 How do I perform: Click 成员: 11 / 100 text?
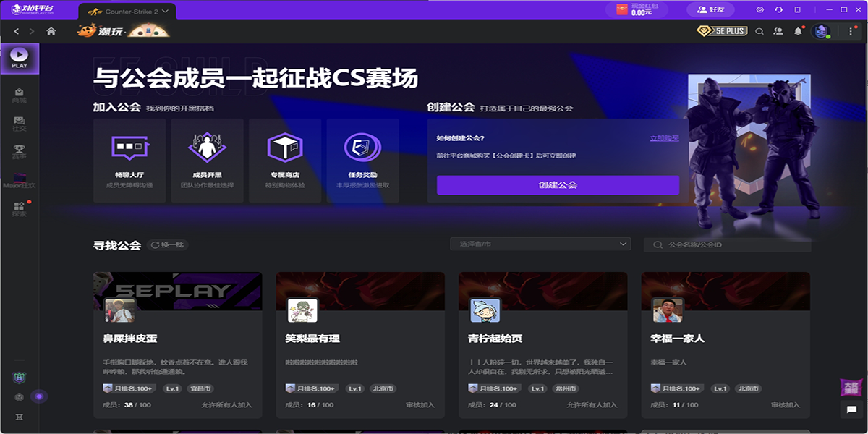click(x=674, y=405)
